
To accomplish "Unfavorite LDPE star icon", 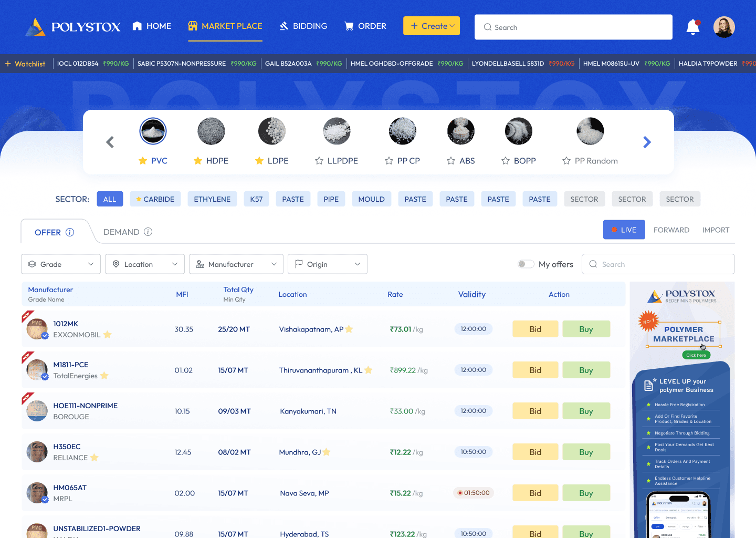I will pos(259,161).
